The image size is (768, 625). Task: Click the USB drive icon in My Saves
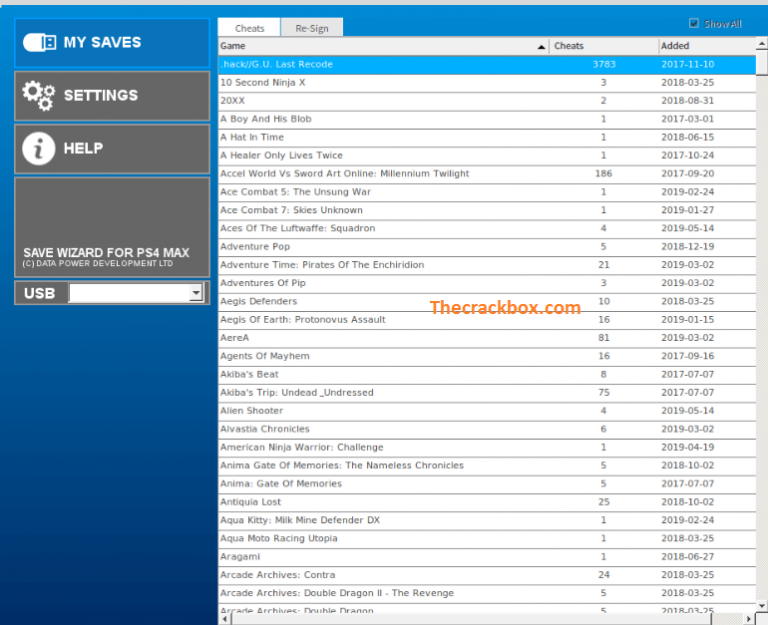[40, 43]
